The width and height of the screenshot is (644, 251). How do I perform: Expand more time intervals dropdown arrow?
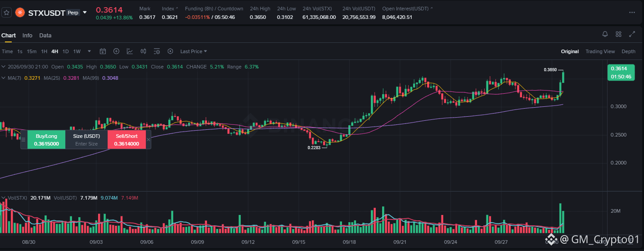[89, 51]
